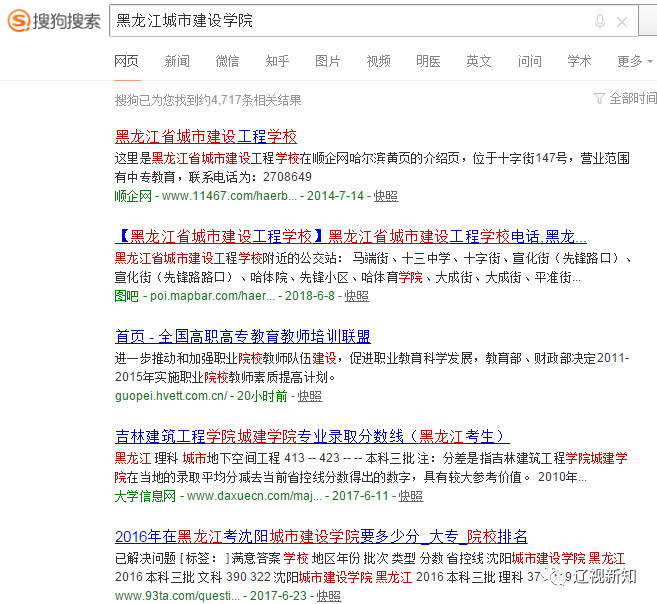The height and width of the screenshot is (604, 657).
Task: Open 快照 for the 顺企网 result
Action: point(386,196)
